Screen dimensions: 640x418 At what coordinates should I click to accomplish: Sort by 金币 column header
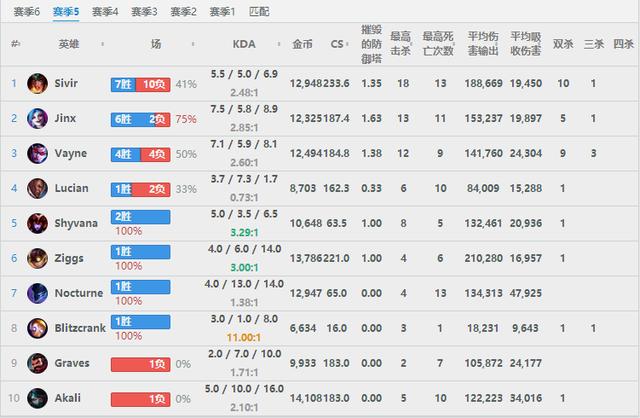(x=301, y=45)
